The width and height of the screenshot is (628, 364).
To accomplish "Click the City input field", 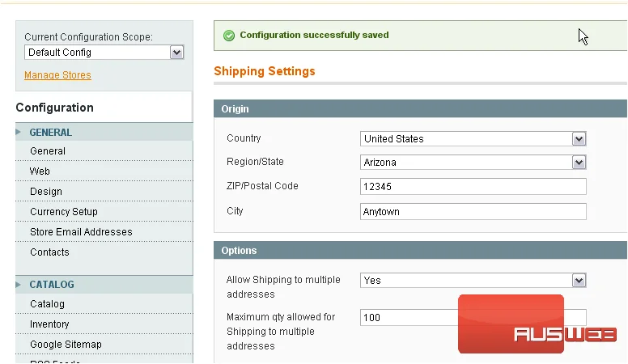I will point(473,211).
